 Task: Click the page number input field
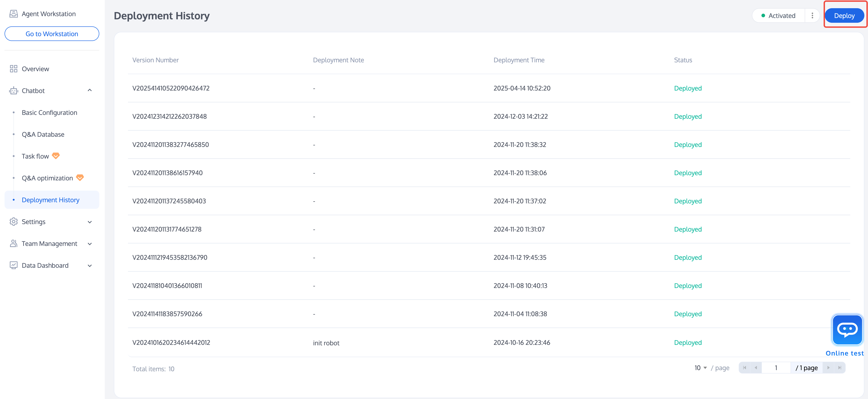pyautogui.click(x=776, y=368)
